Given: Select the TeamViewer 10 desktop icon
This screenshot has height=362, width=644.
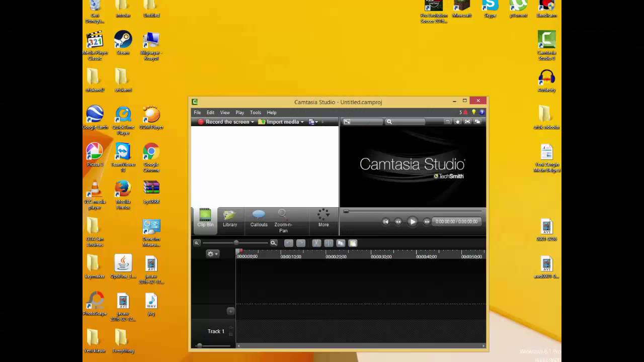Looking at the screenshot, I should pyautogui.click(x=123, y=158).
